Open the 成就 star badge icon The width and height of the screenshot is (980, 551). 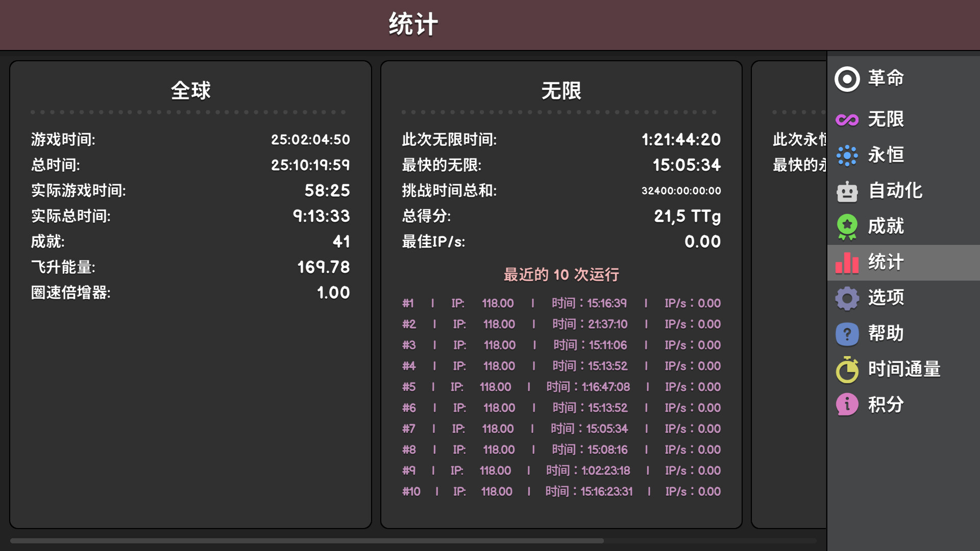pos(847,227)
